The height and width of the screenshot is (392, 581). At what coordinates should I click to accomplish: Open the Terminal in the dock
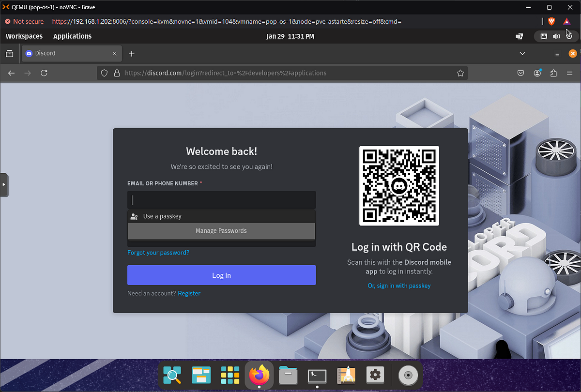point(317,375)
